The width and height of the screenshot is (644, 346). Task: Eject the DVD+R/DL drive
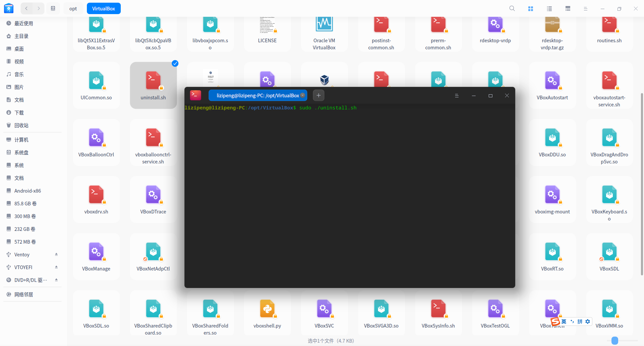(x=56, y=280)
